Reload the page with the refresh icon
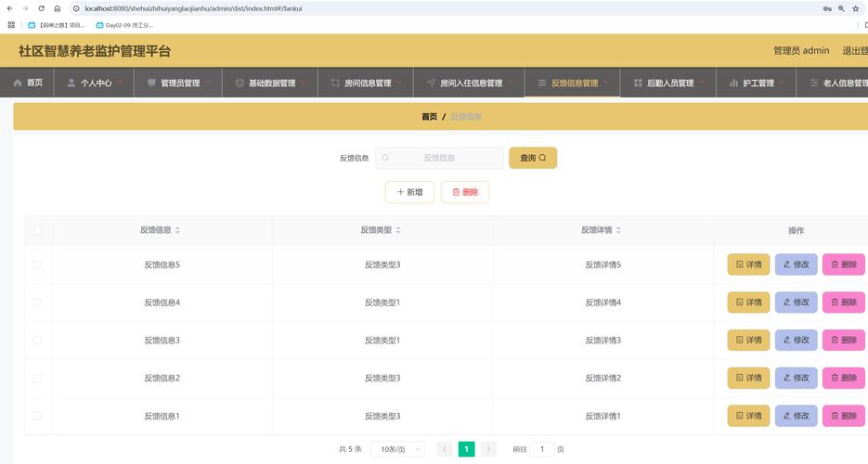The image size is (868, 464). (41, 8)
